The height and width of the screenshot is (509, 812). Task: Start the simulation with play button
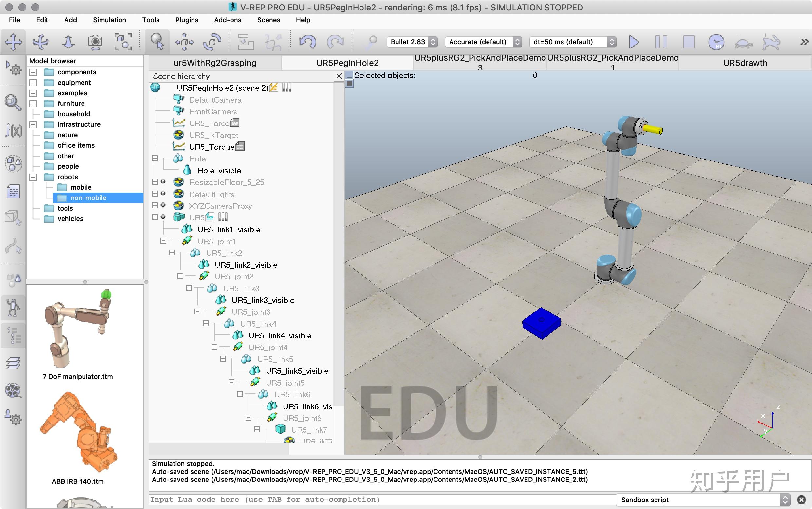[634, 42]
